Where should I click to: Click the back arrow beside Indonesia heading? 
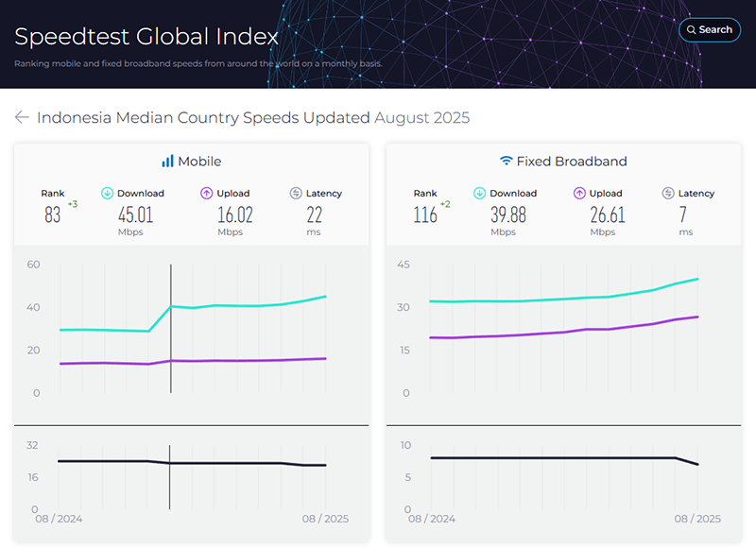point(22,117)
